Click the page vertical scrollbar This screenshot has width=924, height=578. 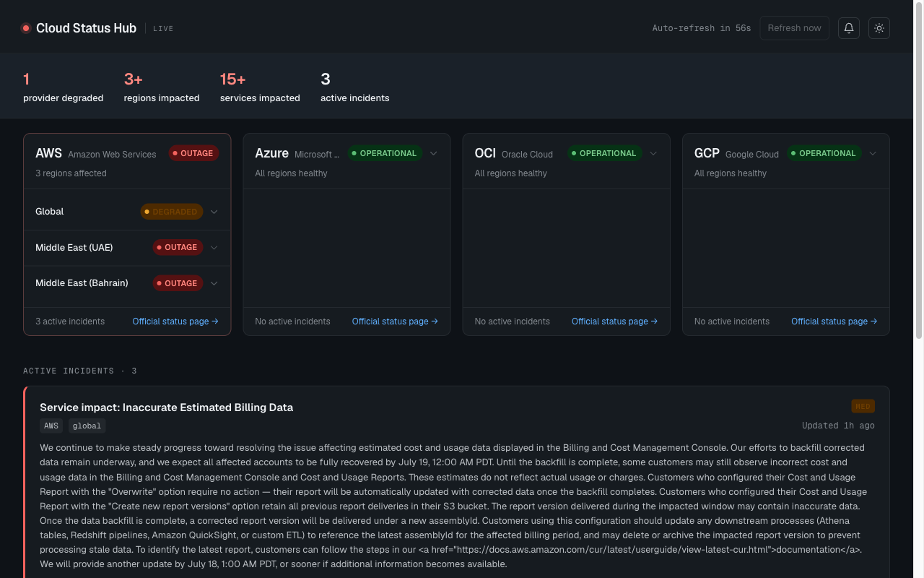(919, 171)
